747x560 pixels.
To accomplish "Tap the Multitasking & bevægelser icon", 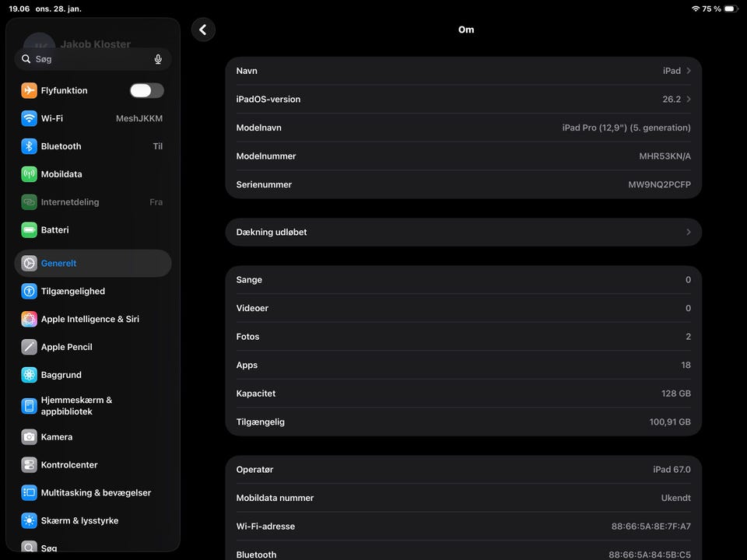I will coord(29,492).
